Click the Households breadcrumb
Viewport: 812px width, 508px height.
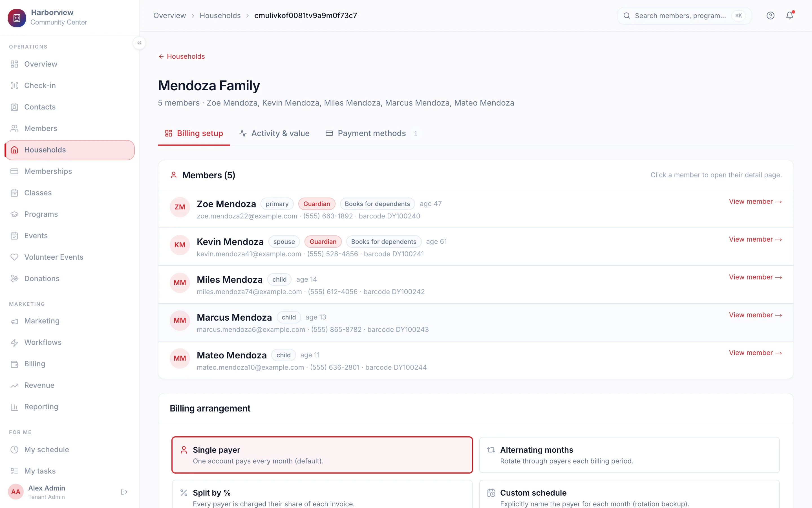[220, 16]
